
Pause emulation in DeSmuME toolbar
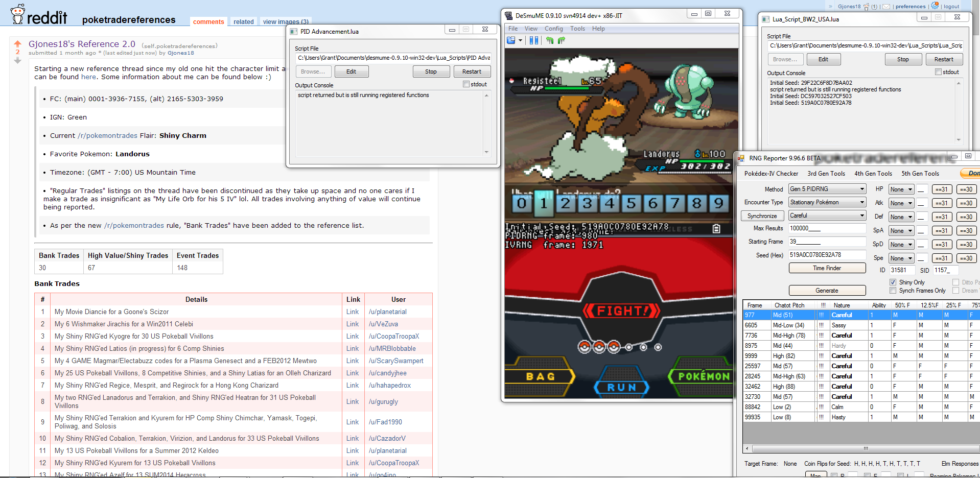coord(534,40)
